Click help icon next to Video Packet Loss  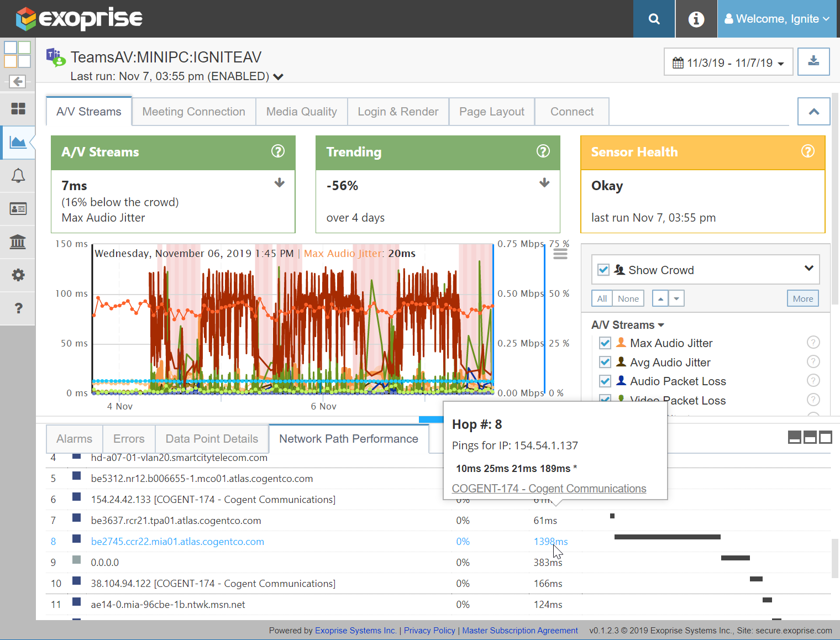tap(813, 399)
